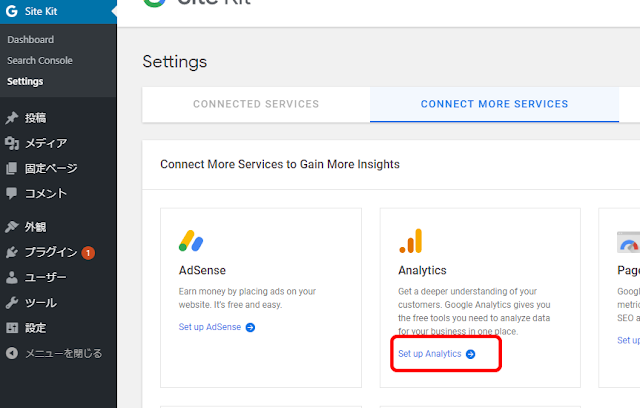Click the pages icon beside 固定ページ
The width and height of the screenshot is (640, 408).
(12, 168)
